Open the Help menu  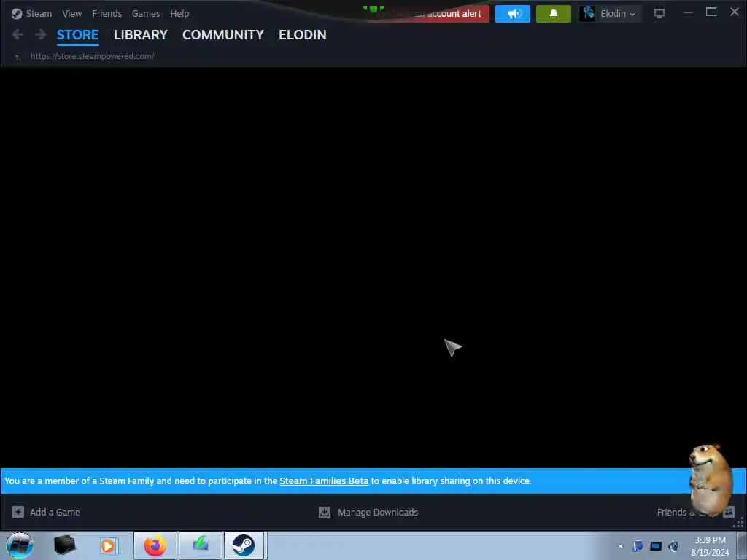(x=179, y=14)
